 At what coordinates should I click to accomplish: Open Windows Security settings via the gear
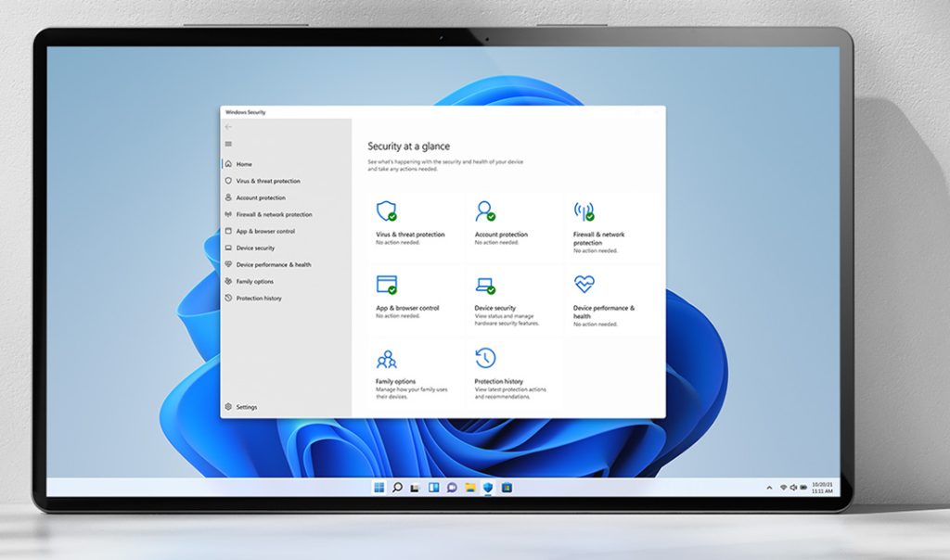tap(226, 406)
